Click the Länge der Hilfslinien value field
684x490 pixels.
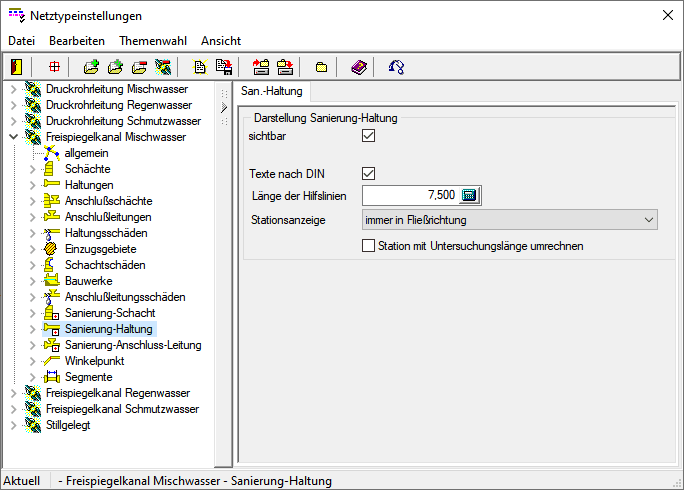[x=410, y=195]
